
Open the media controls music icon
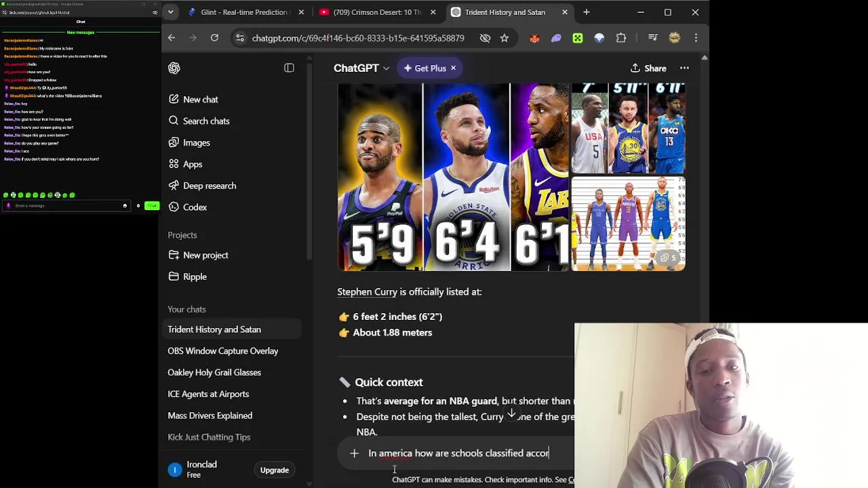click(x=652, y=38)
